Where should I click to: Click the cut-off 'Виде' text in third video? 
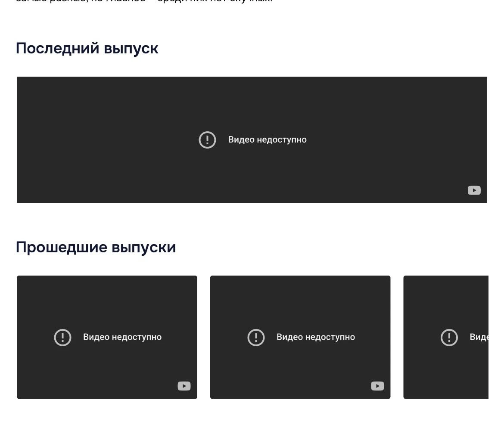479,337
